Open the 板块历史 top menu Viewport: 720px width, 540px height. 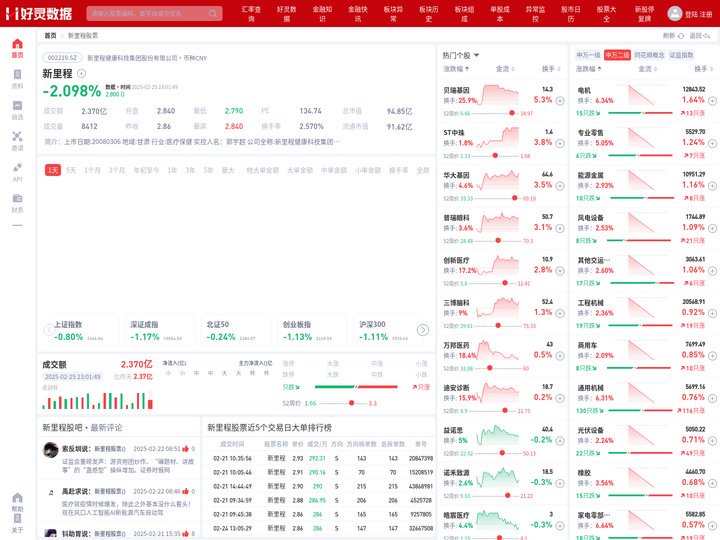pyautogui.click(x=429, y=14)
